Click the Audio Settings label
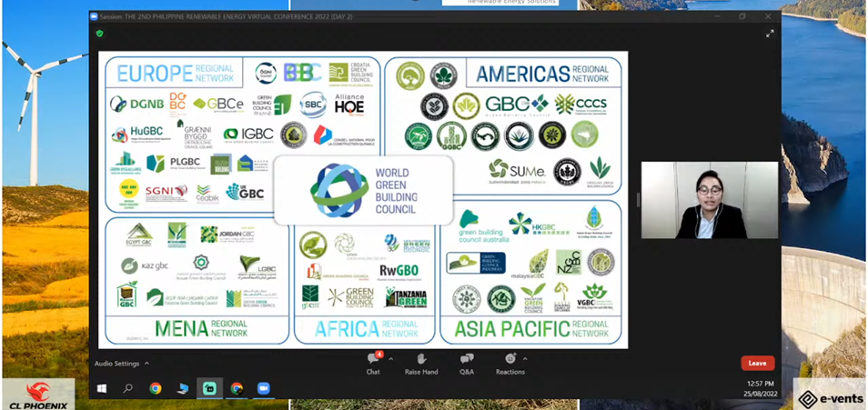Viewport: 868px width, 410px height. [116, 364]
